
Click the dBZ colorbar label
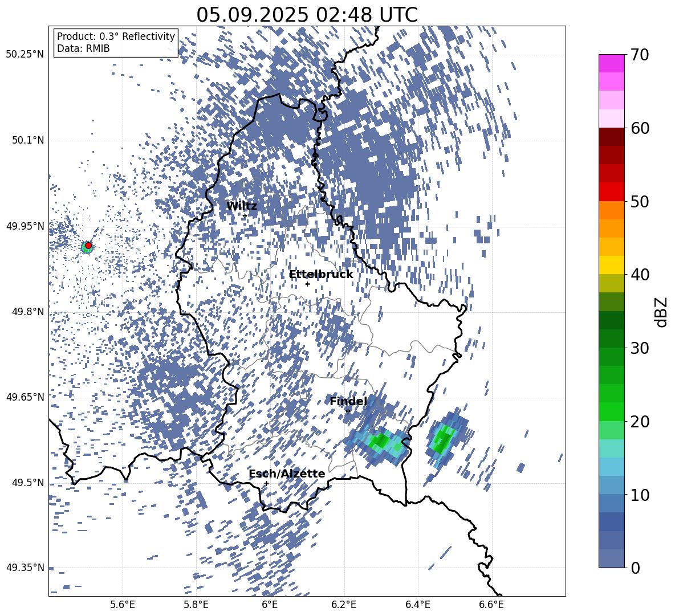click(x=662, y=312)
